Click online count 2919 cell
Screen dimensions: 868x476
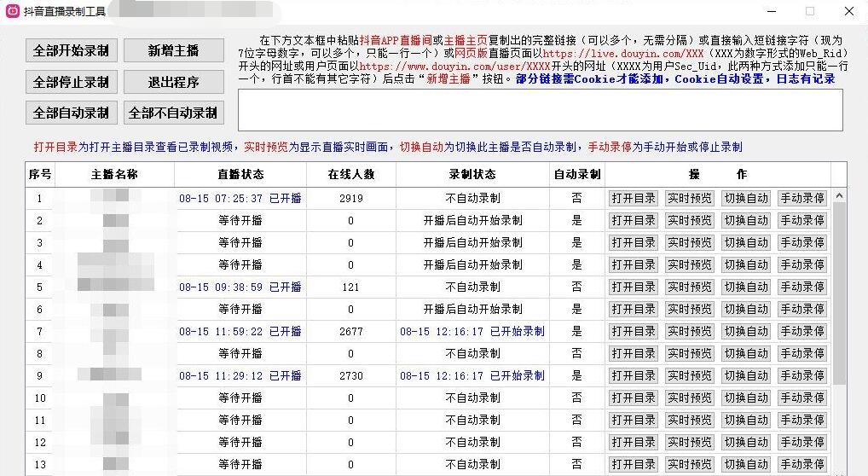pyautogui.click(x=351, y=199)
